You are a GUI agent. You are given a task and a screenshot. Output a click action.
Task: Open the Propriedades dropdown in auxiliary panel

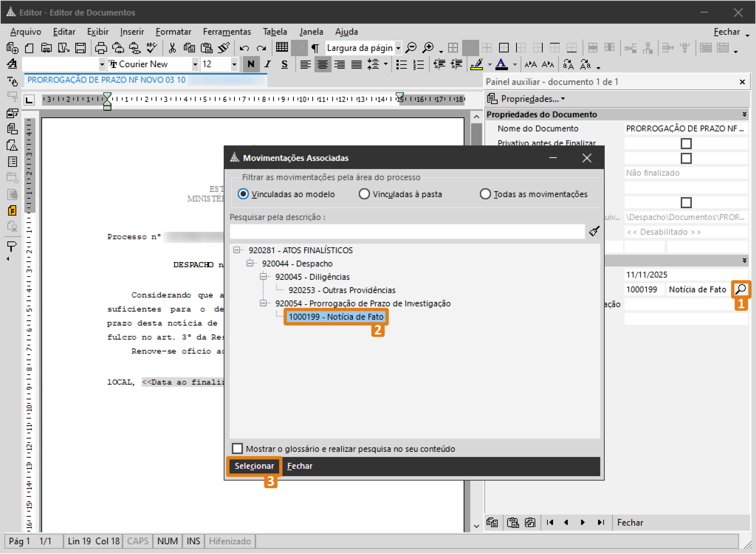[x=530, y=99]
